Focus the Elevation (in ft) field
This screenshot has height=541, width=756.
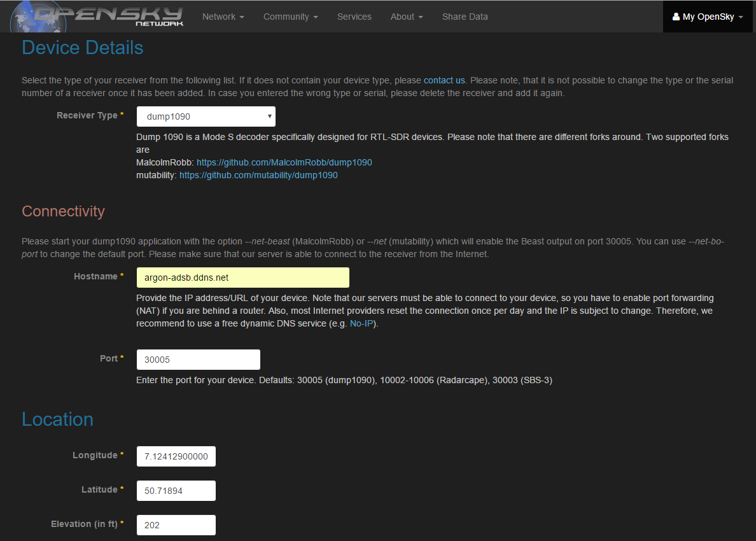point(176,525)
